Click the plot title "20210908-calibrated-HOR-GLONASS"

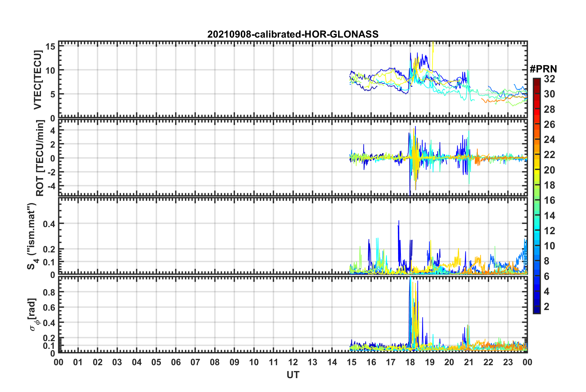click(x=293, y=34)
